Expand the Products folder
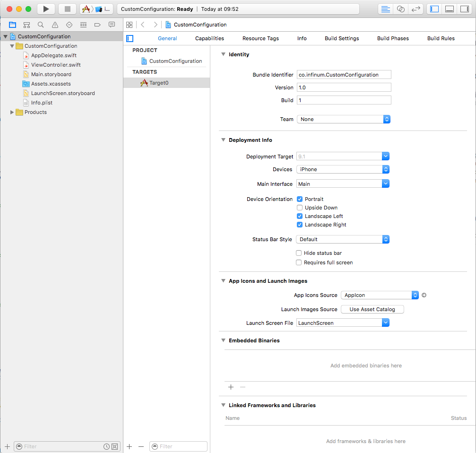476x453 pixels. pos(12,112)
